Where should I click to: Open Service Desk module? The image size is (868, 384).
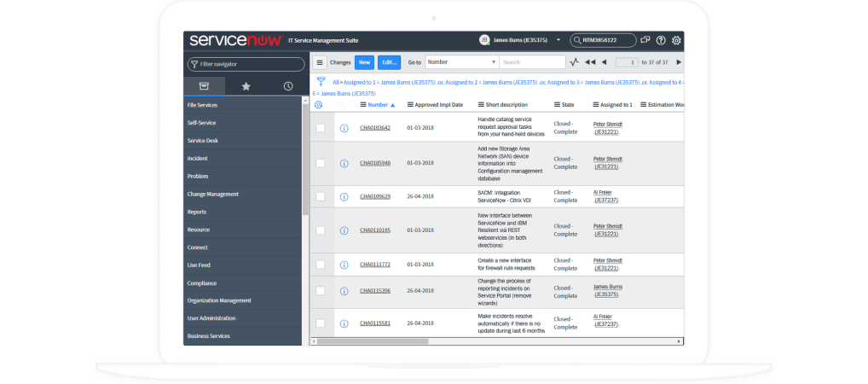(x=243, y=141)
